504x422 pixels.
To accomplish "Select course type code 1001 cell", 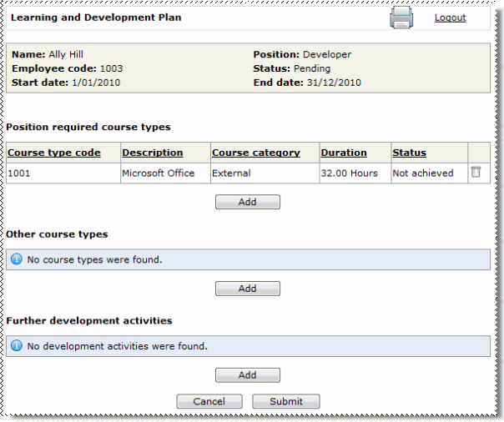I will coord(63,173).
